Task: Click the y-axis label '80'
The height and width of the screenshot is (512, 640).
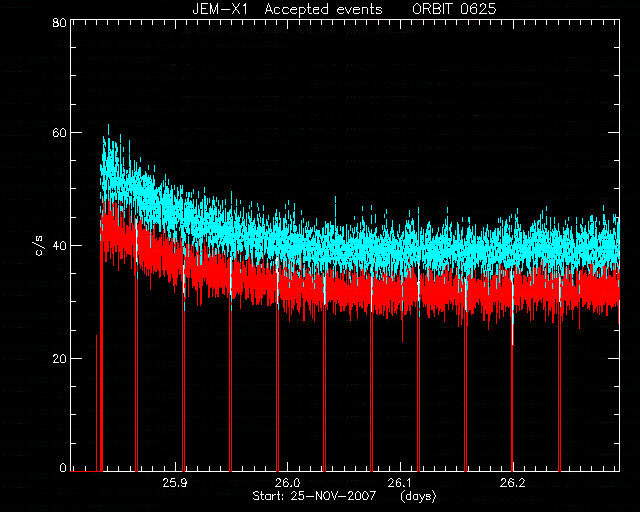Action: tap(60, 22)
